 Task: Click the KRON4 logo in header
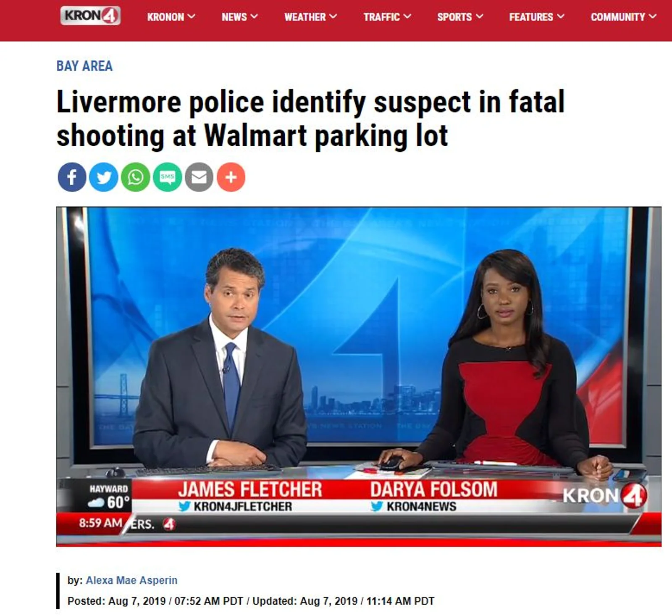[90, 16]
